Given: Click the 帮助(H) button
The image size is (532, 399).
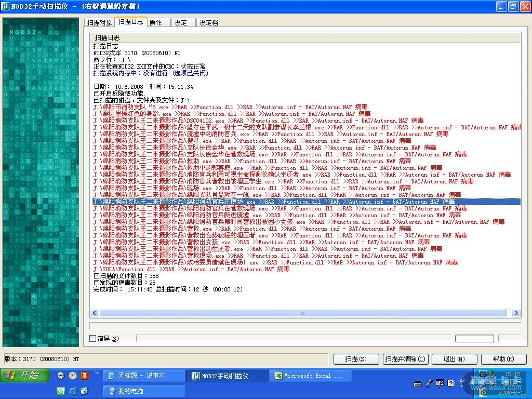Looking at the screenshot, I should coord(503,358).
